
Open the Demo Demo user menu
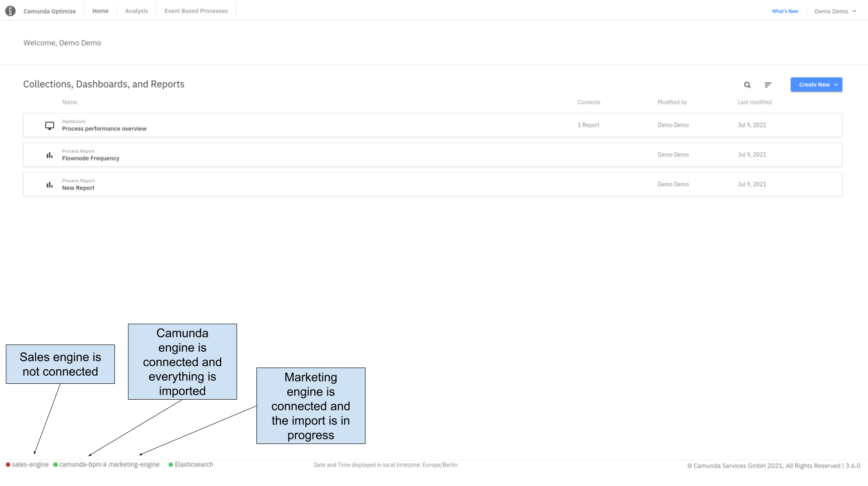(835, 11)
